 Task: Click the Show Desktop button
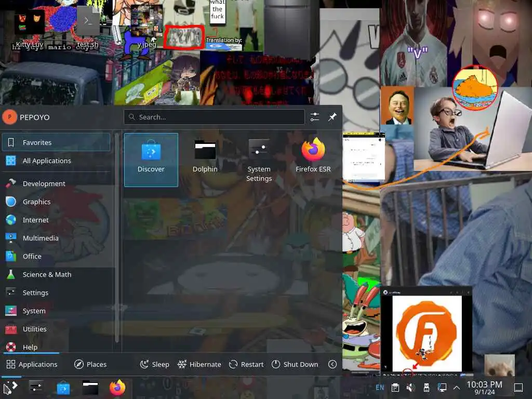[518, 388]
